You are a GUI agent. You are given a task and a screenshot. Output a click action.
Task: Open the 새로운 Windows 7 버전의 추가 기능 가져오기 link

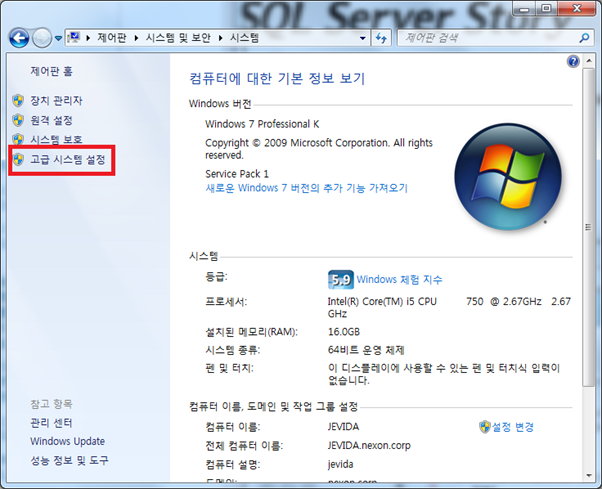306,188
